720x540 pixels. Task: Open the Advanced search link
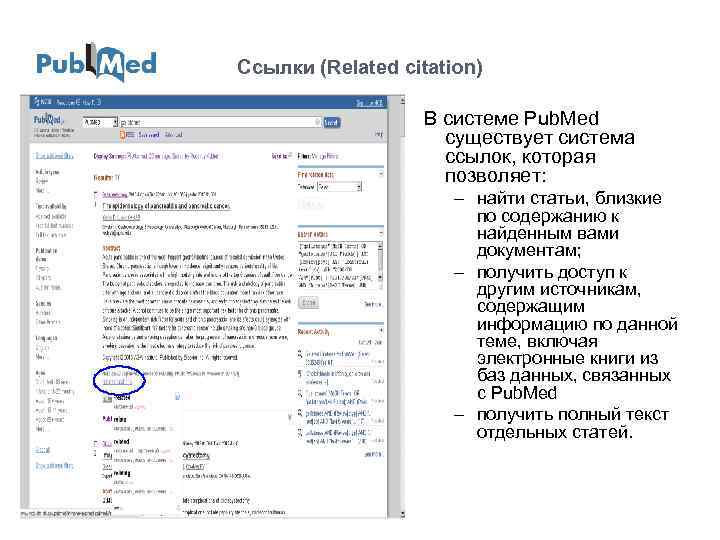pos(173,135)
